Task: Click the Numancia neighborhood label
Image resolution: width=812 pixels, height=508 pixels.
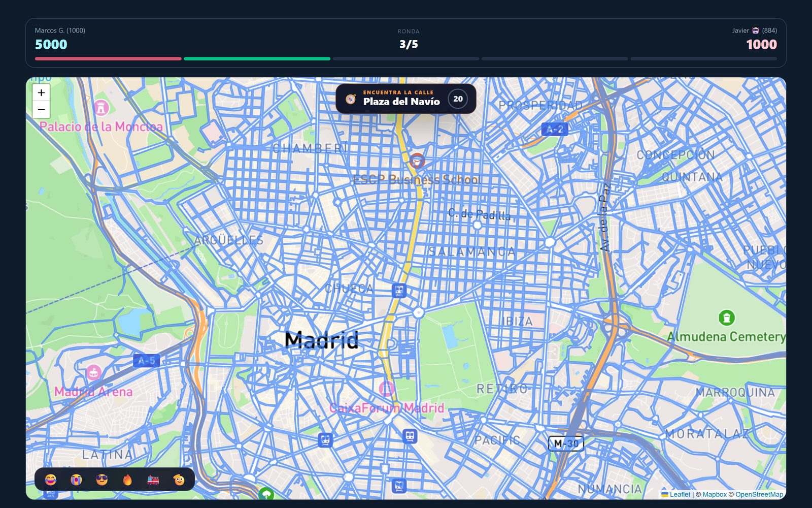Action: [x=610, y=489]
